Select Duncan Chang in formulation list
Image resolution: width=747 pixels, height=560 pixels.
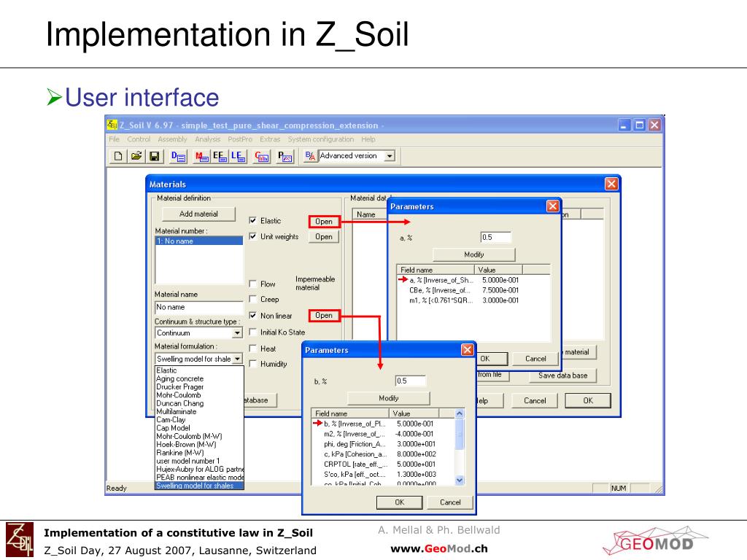(199, 403)
